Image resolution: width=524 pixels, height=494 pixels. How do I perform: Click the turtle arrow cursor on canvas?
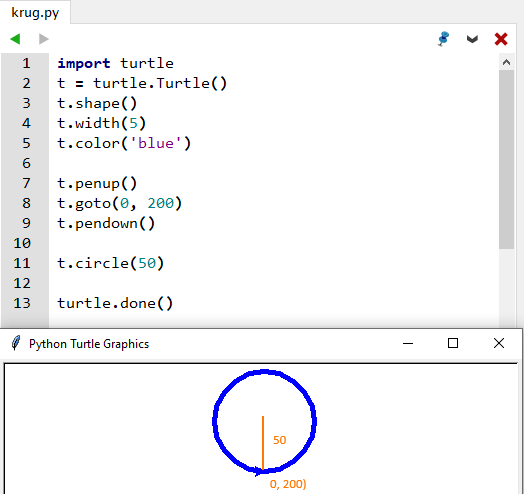click(258, 471)
